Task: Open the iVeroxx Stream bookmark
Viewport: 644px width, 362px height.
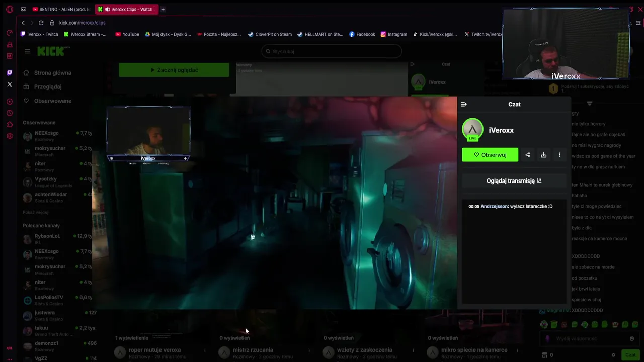Action: (x=85, y=34)
